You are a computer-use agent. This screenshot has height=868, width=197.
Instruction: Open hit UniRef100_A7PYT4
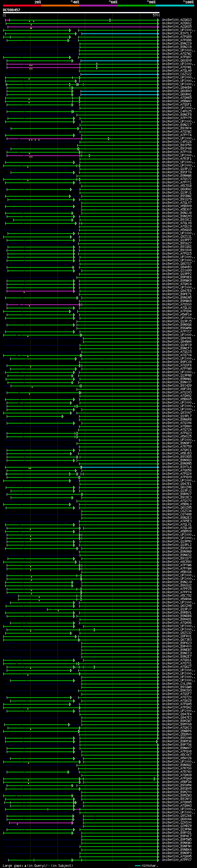177,135
